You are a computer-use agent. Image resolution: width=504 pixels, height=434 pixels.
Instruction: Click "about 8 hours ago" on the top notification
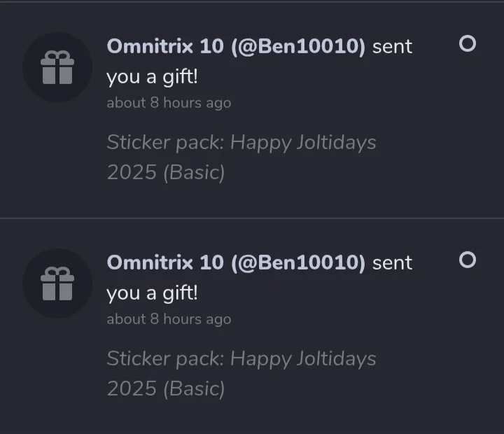[x=169, y=103]
